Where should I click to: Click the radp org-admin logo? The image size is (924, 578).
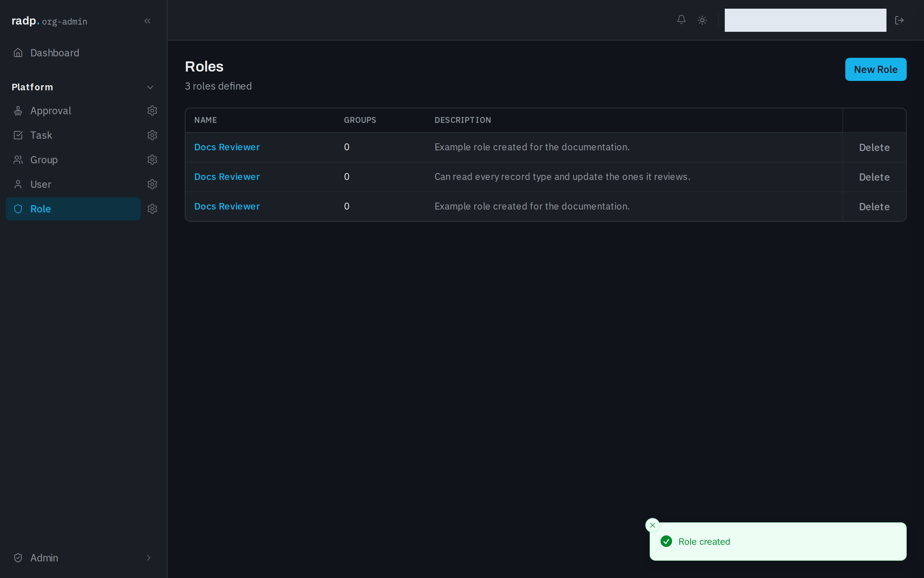49,21
